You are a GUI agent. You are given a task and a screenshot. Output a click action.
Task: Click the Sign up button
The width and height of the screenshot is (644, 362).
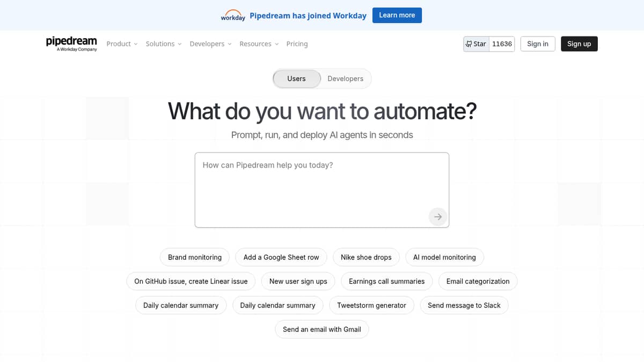point(579,44)
